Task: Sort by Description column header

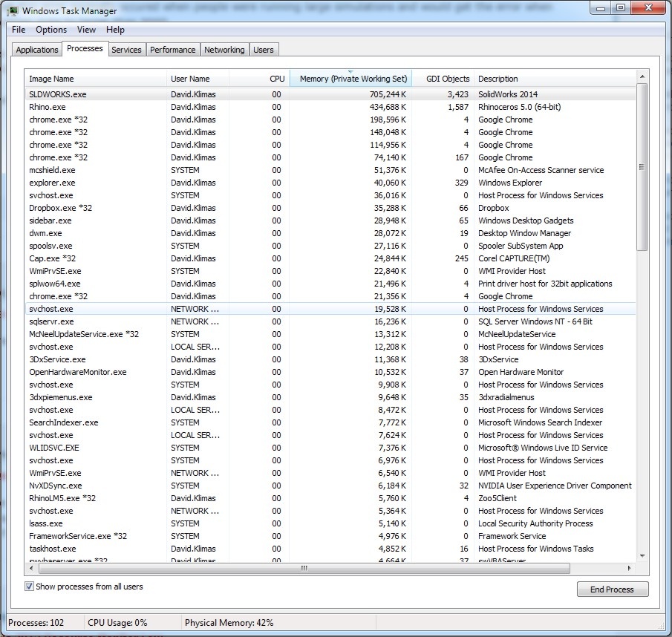Action: pyautogui.click(x=555, y=79)
